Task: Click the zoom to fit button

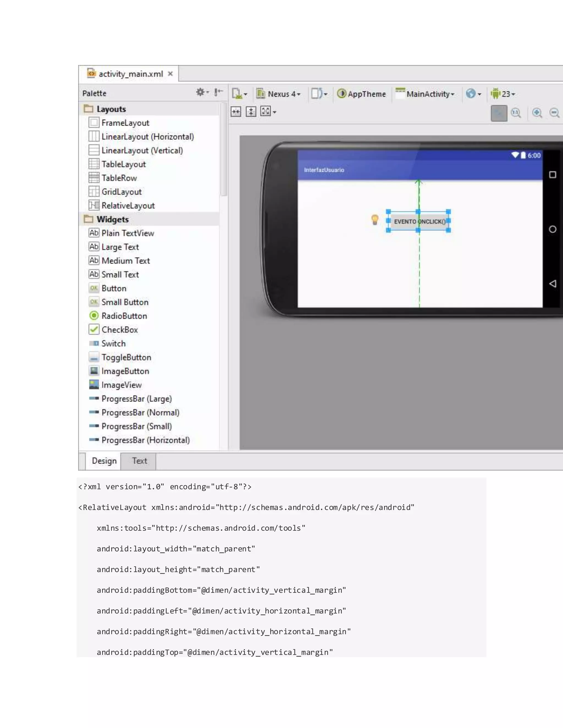Action: (499, 113)
